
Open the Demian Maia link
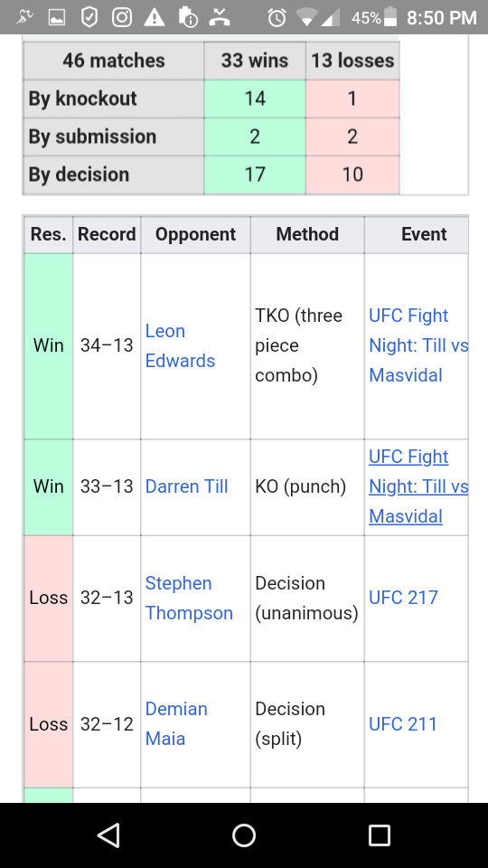click(x=176, y=723)
